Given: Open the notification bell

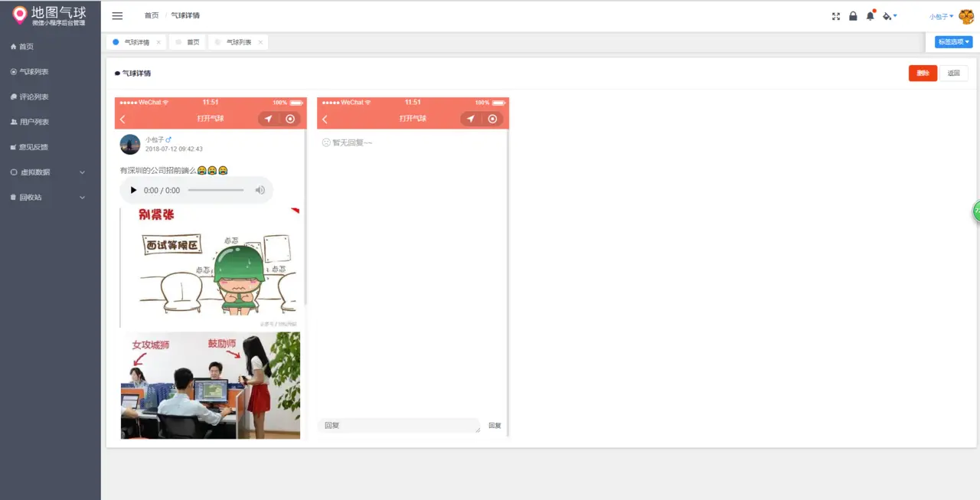Looking at the screenshot, I should tap(871, 15).
